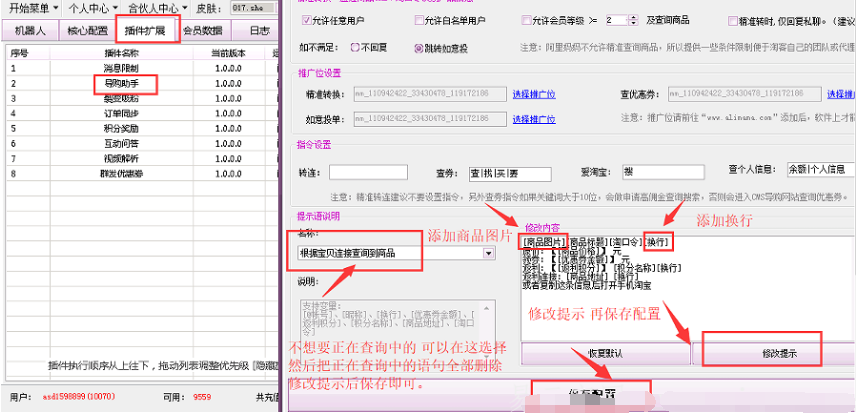Screen dimensions: 858x413
Task: Enable the 允许任意用户 checkbox
Action: [x=304, y=20]
